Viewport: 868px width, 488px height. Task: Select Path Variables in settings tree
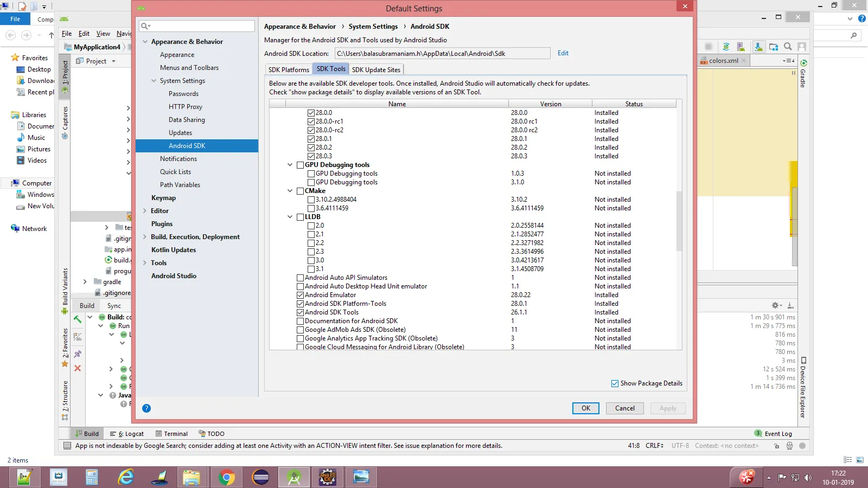(180, 185)
